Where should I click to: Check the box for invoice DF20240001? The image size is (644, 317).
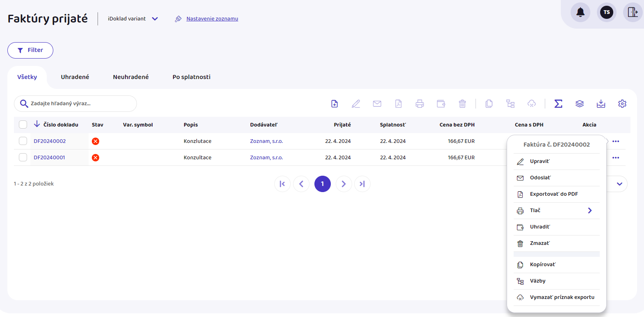click(x=23, y=157)
